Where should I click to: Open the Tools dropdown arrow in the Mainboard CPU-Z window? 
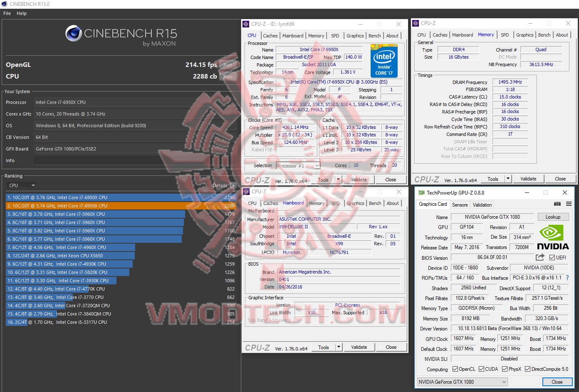[339, 347]
